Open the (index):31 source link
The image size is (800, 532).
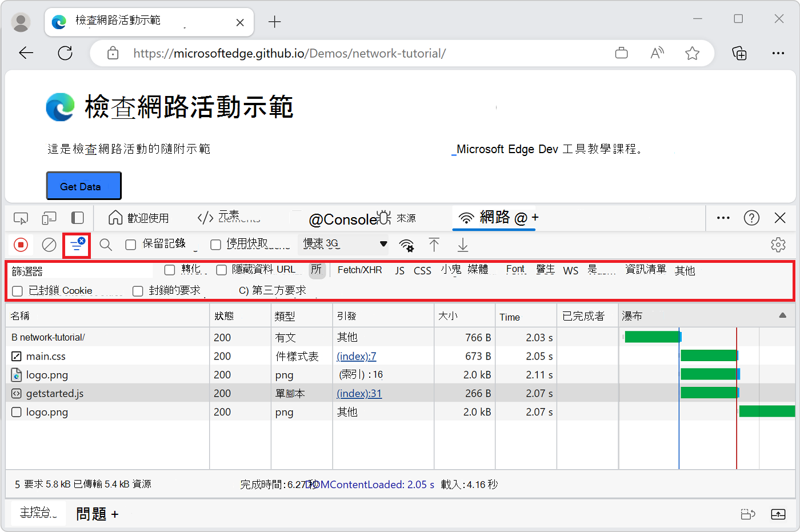click(359, 393)
